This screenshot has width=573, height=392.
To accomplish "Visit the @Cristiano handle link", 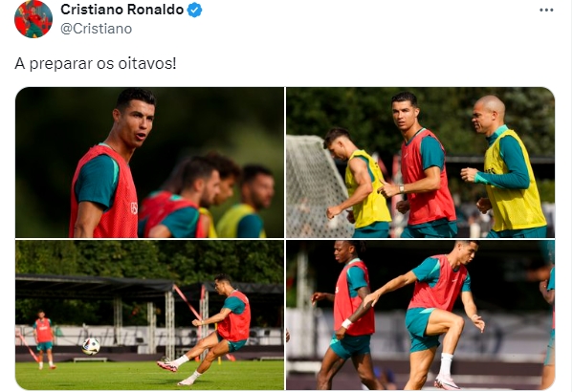I will (96, 29).
